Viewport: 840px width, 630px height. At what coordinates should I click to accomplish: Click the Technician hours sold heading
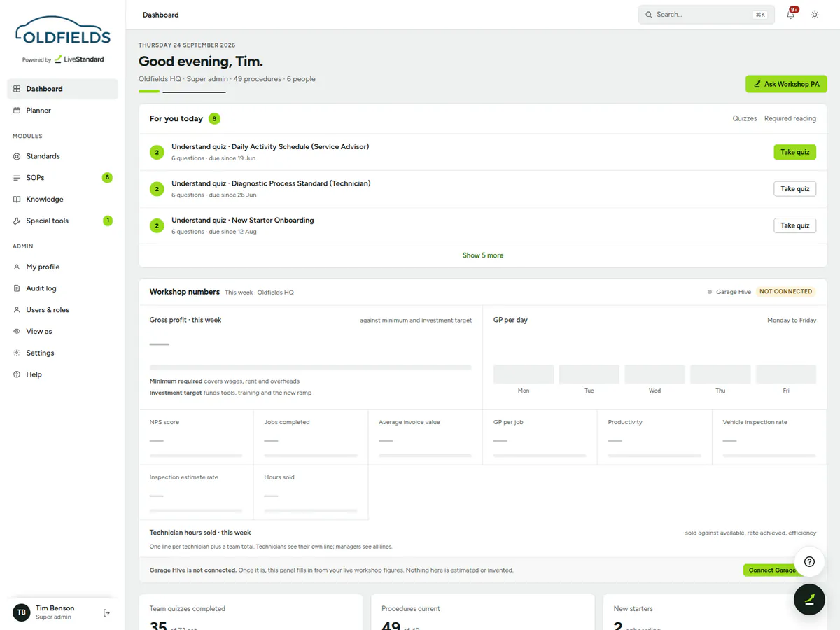coord(200,533)
